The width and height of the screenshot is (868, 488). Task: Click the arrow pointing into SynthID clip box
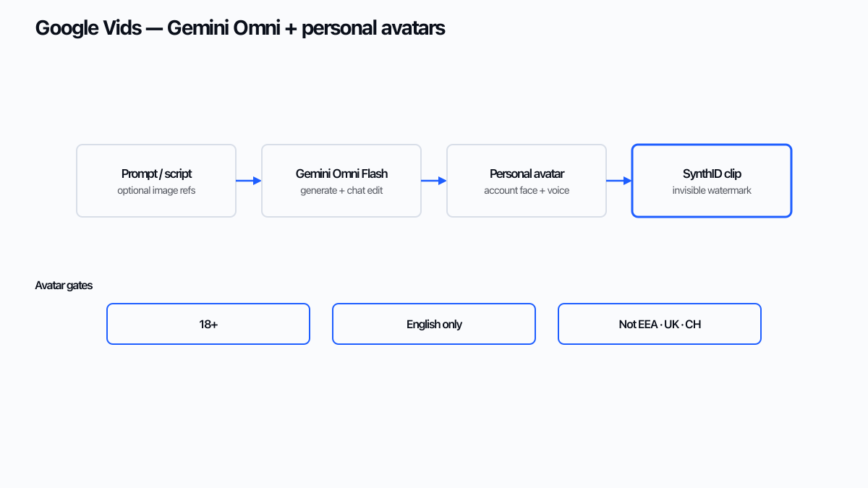pyautogui.click(x=619, y=181)
